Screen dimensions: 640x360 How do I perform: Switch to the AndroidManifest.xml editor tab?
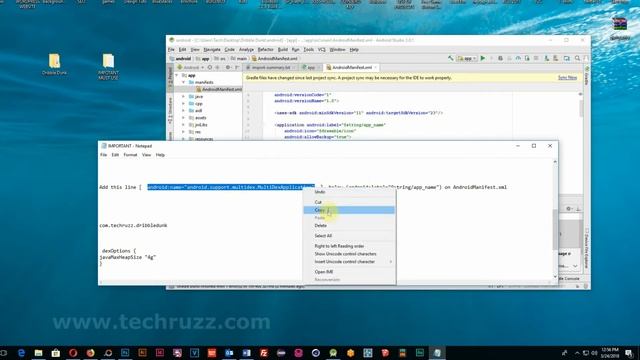point(351,67)
